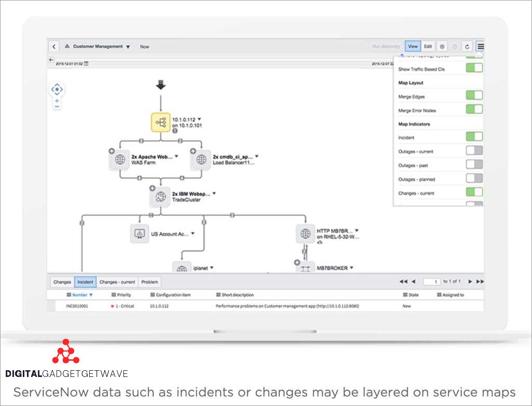Expand the 10.1.0.112 node dropdown arrow
Image resolution: width=532 pixels, height=406 pixels.
coord(199,119)
